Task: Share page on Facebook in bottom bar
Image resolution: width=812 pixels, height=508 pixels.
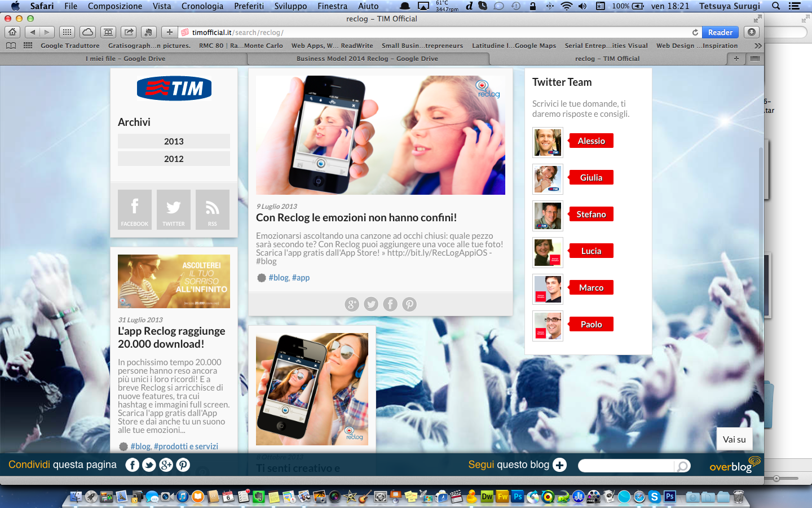Action: [x=132, y=465]
